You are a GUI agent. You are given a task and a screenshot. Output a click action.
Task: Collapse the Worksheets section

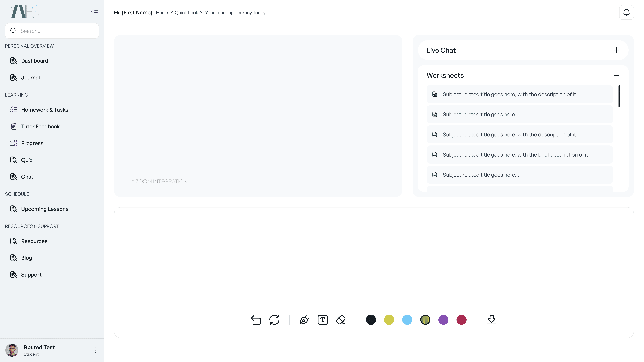[616, 75]
